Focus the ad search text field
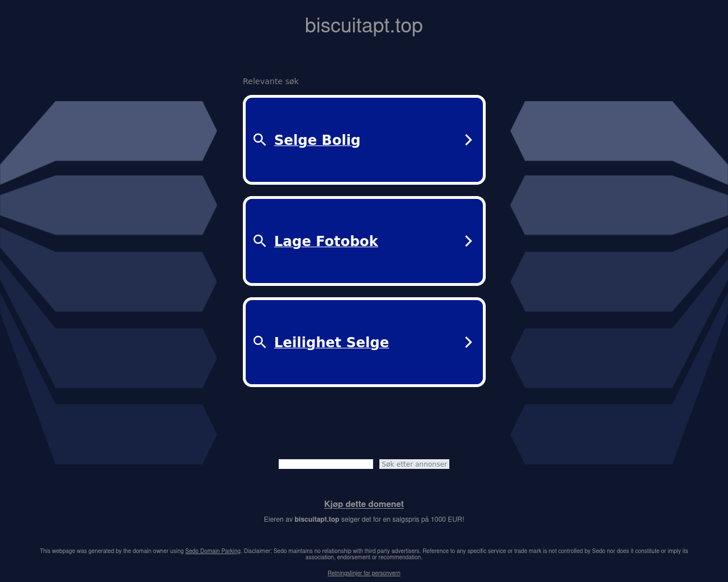 (326, 464)
